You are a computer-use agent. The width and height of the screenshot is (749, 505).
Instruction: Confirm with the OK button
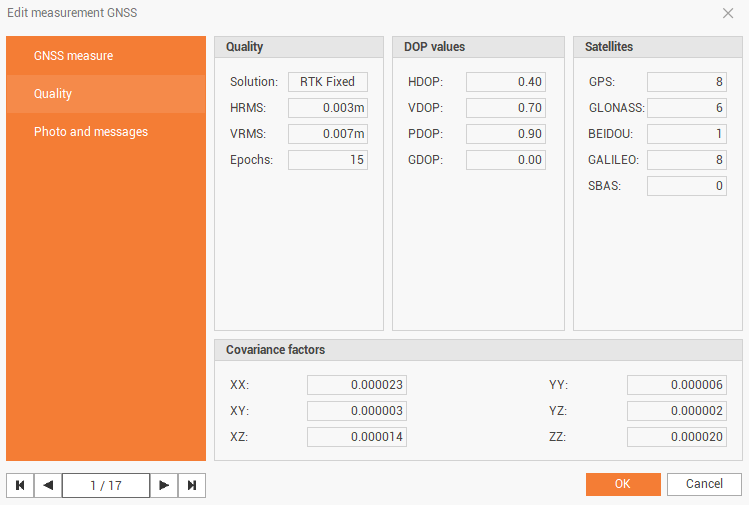click(x=622, y=484)
